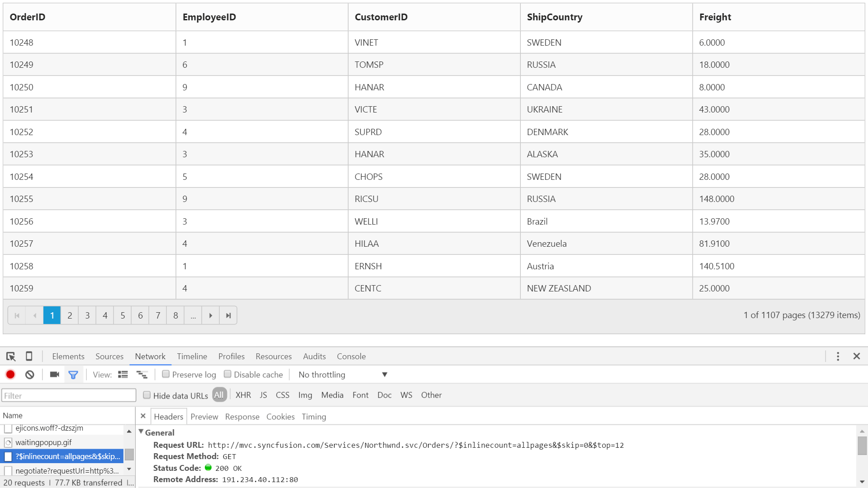Enable Disable cache
Screen dimensions: 868x488
228,374
